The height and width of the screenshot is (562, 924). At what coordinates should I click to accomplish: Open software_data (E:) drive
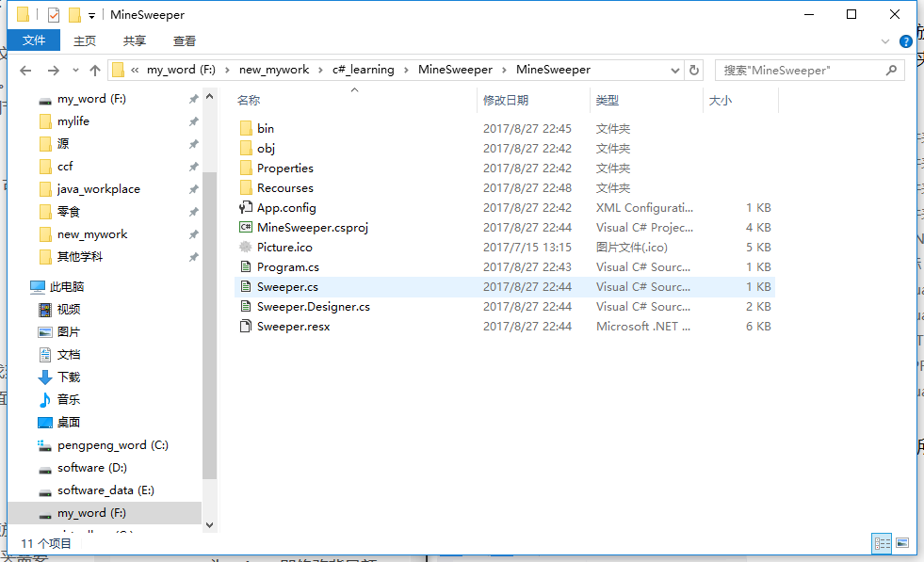point(105,490)
